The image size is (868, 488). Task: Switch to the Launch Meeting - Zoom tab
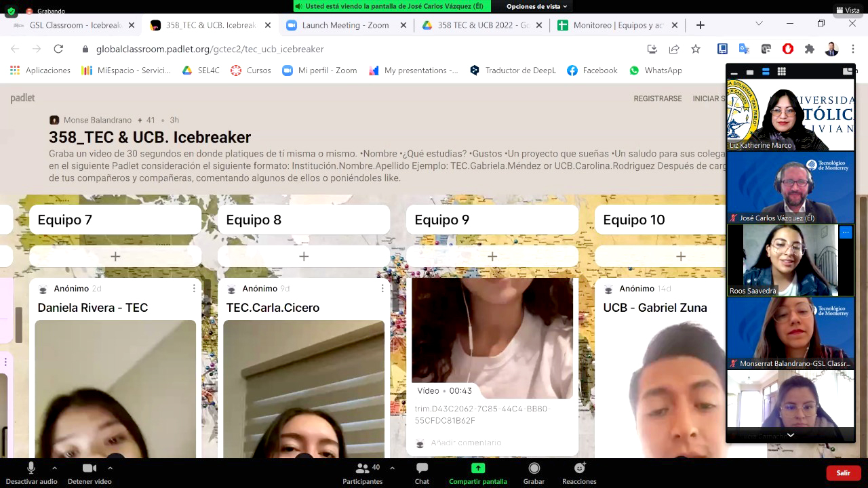point(345,25)
